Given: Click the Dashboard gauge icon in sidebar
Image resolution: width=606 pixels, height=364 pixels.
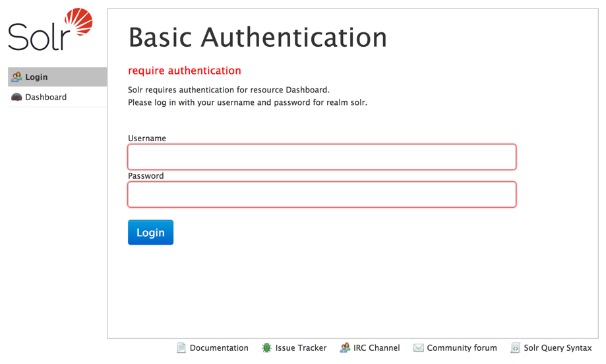Looking at the screenshot, I should tap(16, 98).
